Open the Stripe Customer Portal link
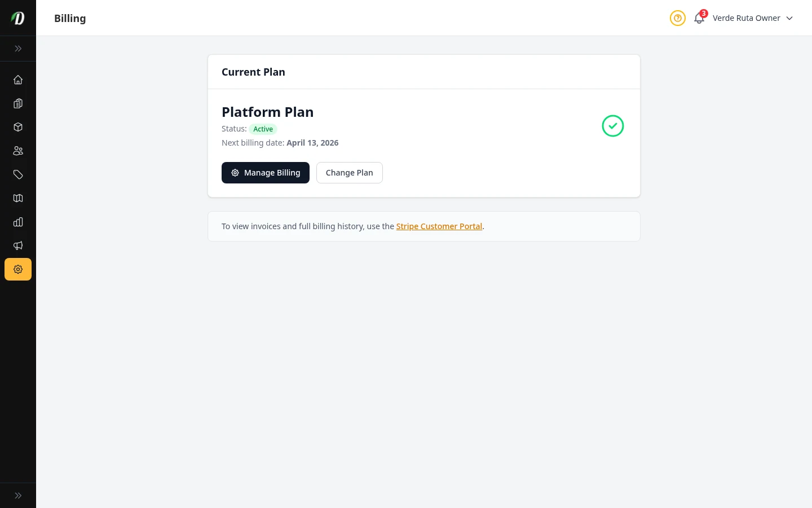812x508 pixels. coord(439,226)
